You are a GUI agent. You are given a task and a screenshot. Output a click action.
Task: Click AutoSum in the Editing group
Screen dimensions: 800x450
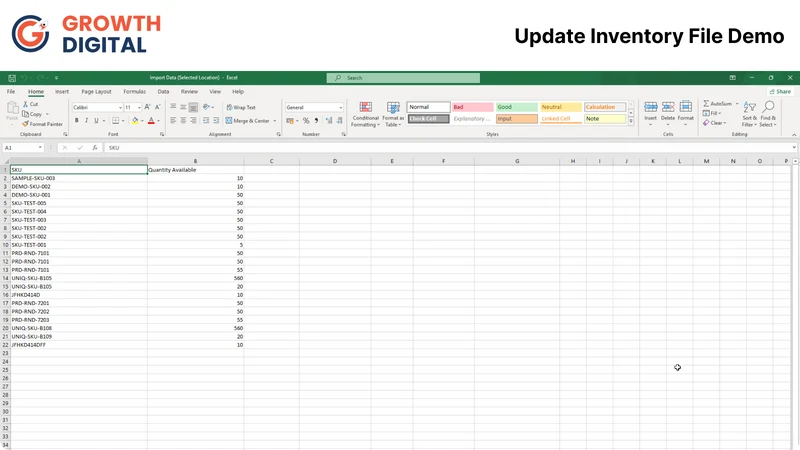coord(718,104)
